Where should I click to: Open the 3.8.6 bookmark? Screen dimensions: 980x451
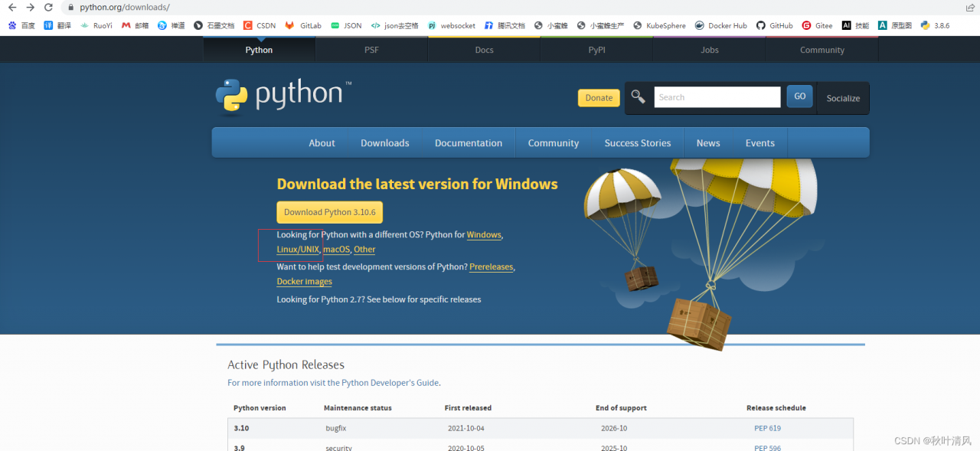[x=935, y=25]
